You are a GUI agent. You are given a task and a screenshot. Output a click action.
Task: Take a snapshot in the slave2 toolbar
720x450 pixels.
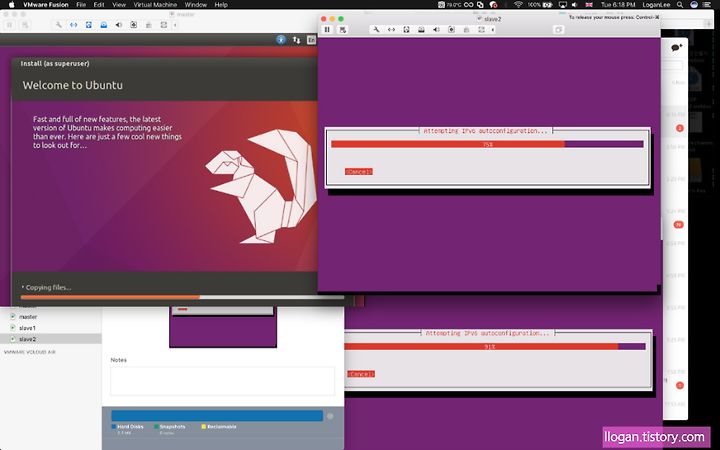pos(343,29)
